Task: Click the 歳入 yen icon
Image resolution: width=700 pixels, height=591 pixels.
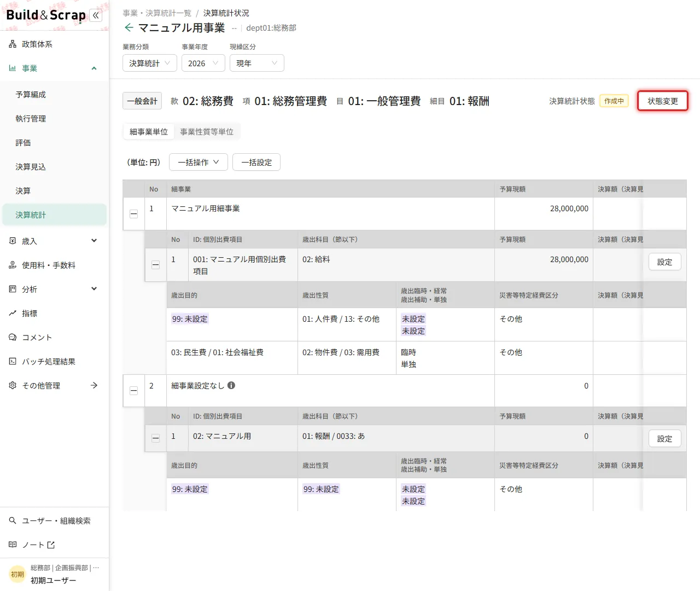Action: tap(13, 241)
